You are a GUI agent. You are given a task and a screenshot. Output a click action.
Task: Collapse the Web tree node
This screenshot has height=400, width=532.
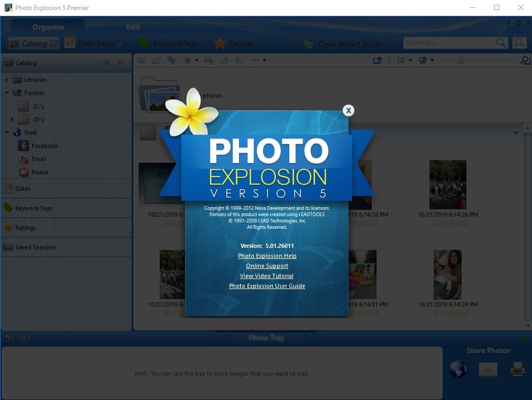[7, 132]
